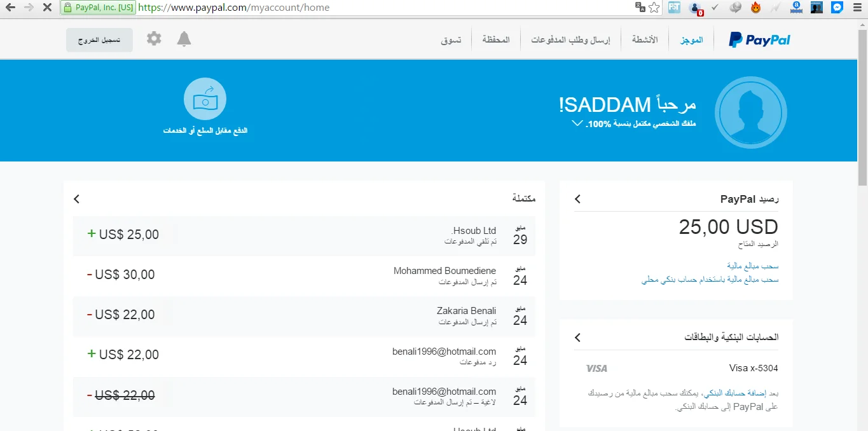Viewport: 868px width, 431px height.
Task: Stop page loading with the X button
Action: click(x=48, y=8)
